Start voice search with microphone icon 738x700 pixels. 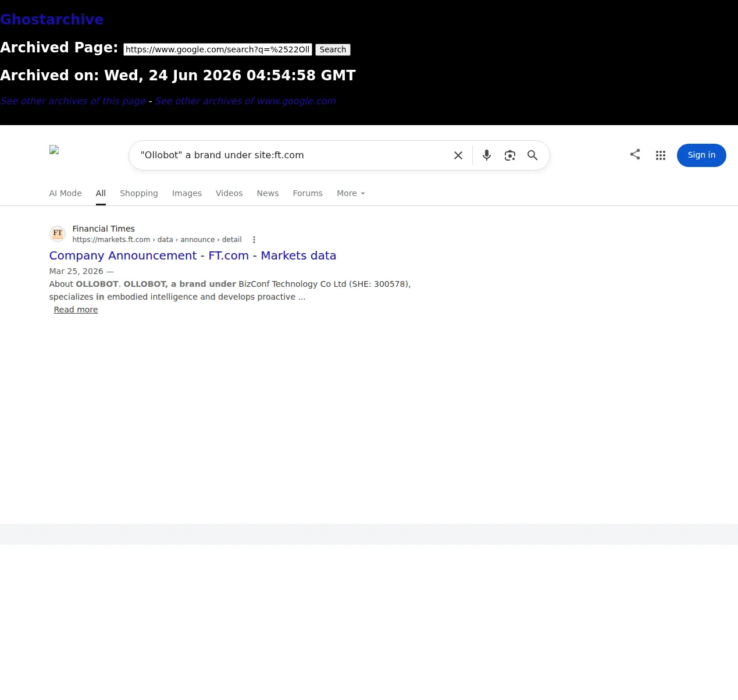pyautogui.click(x=487, y=155)
